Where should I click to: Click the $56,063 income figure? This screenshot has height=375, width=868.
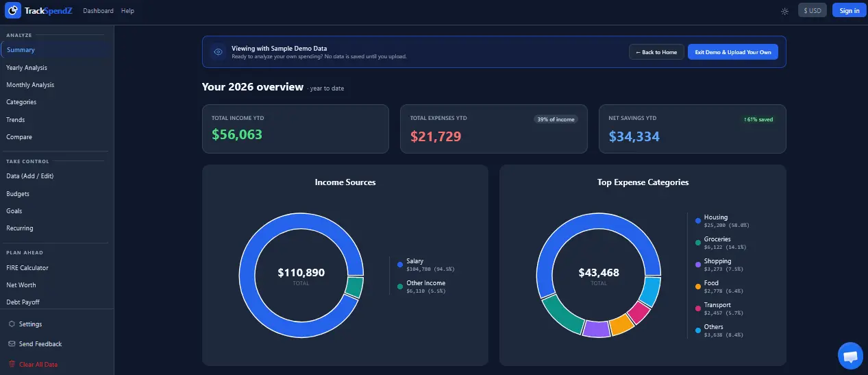237,135
